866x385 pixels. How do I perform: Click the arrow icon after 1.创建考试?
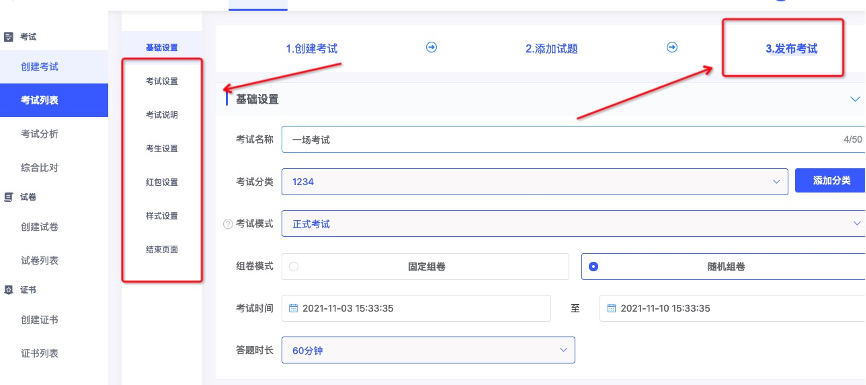pos(432,48)
